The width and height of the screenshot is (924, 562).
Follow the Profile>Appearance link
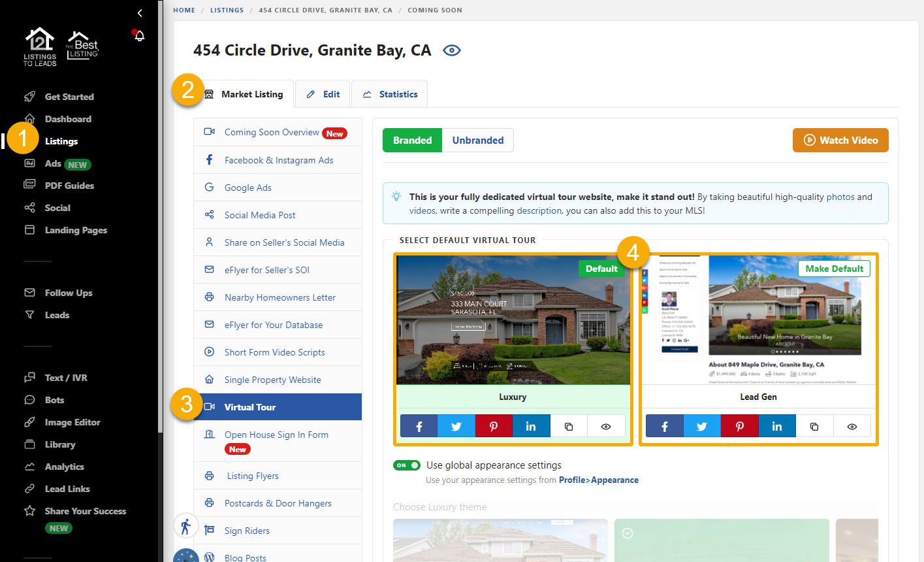[x=598, y=480]
